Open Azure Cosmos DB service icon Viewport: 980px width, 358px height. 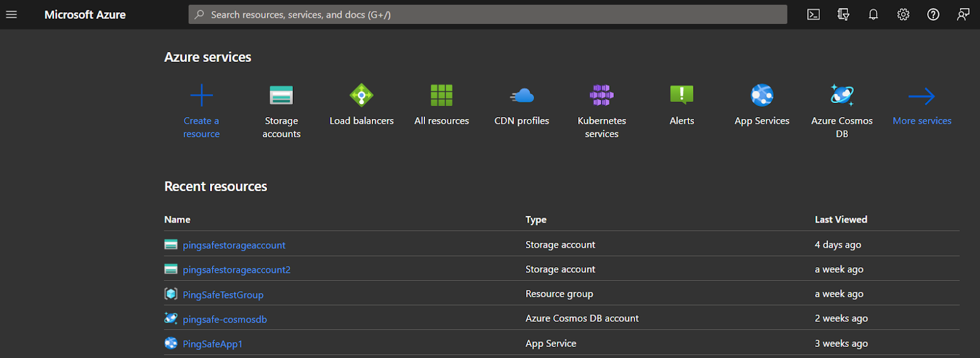(842, 96)
